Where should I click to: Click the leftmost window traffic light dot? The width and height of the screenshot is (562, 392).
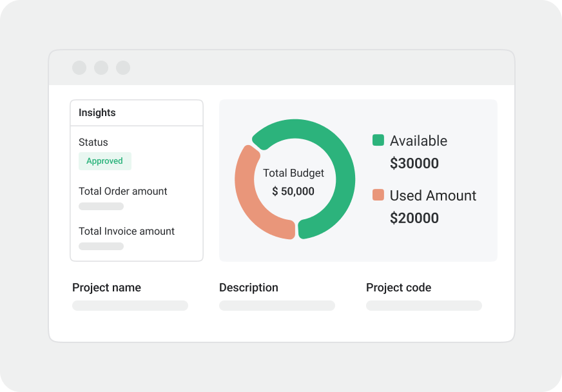79,67
